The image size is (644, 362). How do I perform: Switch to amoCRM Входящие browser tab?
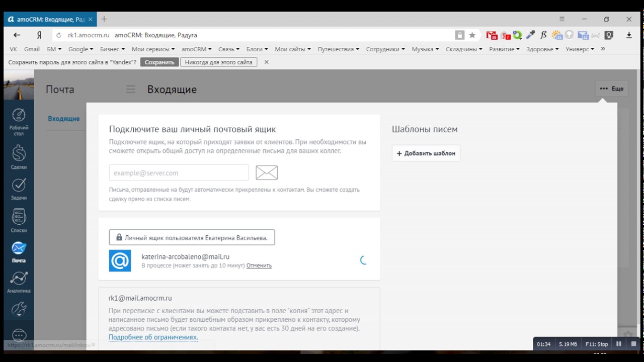50,19
